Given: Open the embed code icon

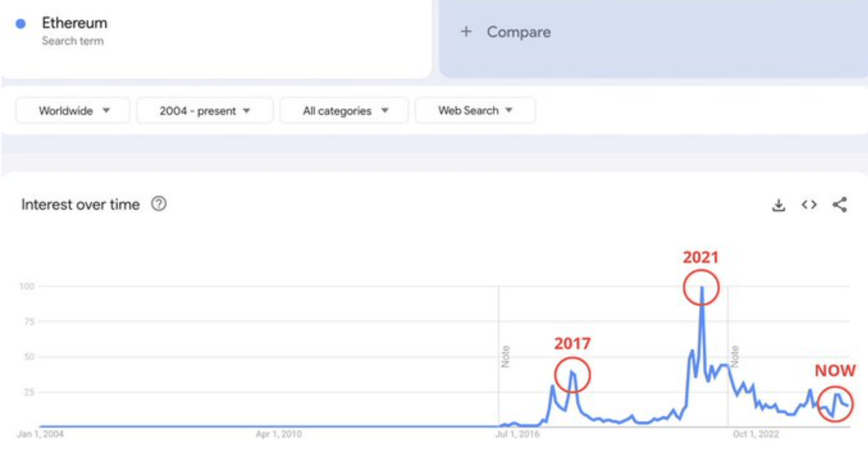Looking at the screenshot, I should click(809, 205).
